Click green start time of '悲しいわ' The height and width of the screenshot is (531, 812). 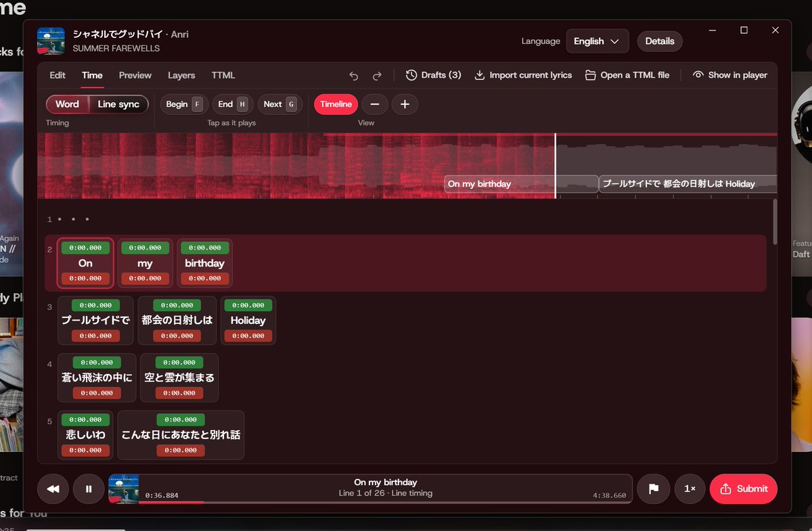coord(85,419)
